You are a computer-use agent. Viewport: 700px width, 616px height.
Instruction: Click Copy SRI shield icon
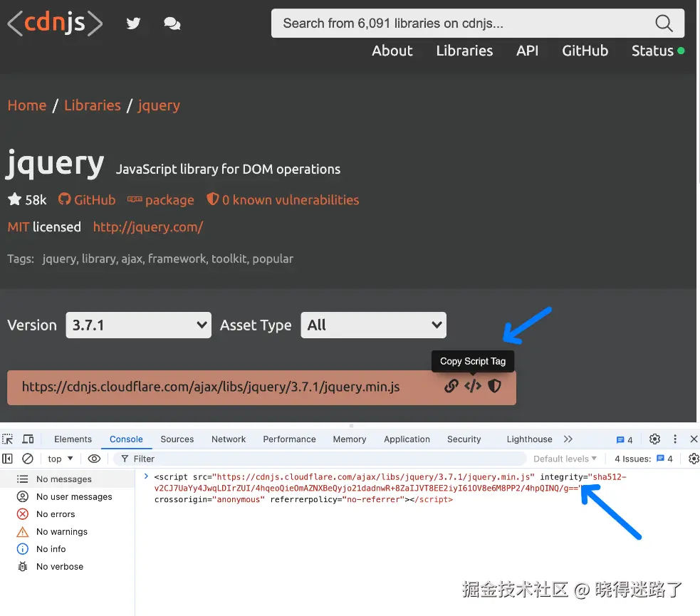click(494, 386)
